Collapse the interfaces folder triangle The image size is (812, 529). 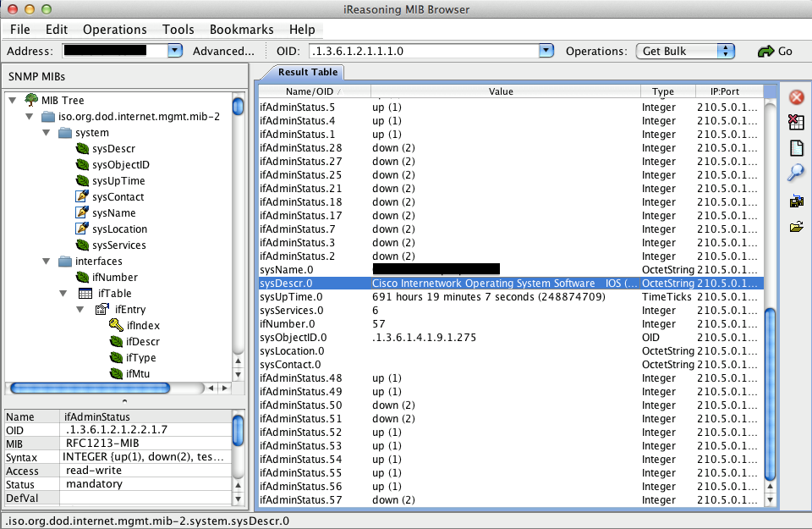click(46, 262)
